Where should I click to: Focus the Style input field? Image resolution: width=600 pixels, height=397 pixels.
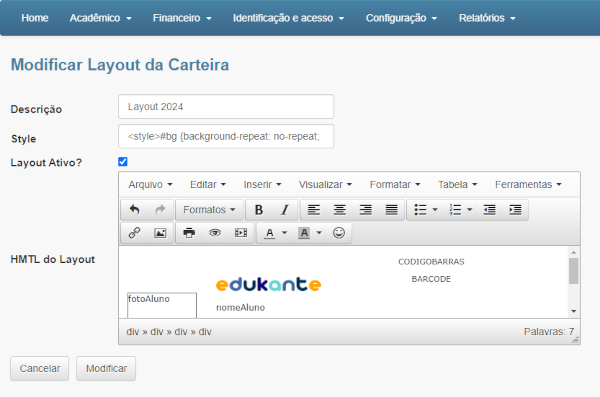tap(226, 136)
